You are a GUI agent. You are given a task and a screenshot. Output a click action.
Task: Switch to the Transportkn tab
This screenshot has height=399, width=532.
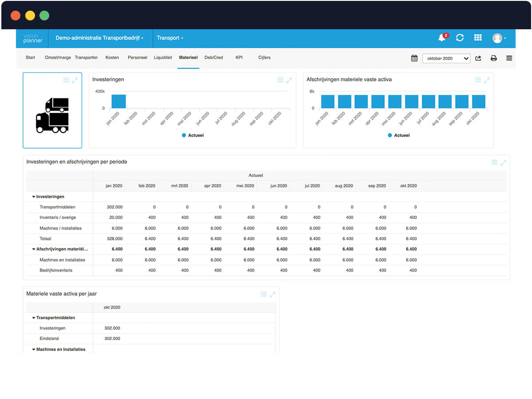(86, 58)
